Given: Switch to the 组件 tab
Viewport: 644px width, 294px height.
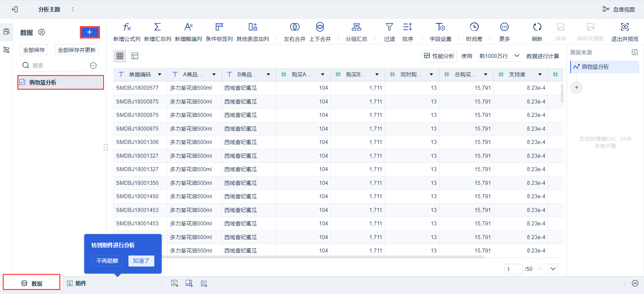Looking at the screenshot, I should (77, 284).
